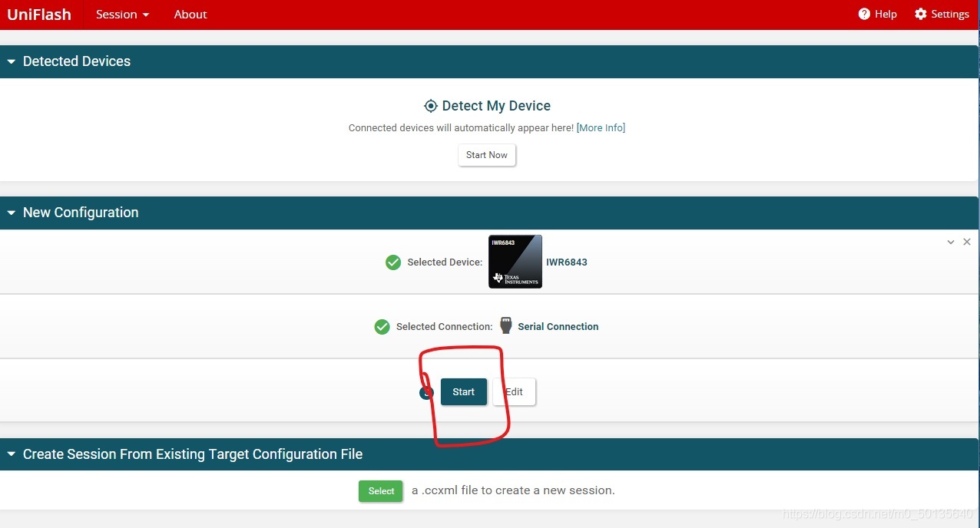This screenshot has height=528, width=980.
Task: Close the configuration panel with X
Action: [x=967, y=242]
